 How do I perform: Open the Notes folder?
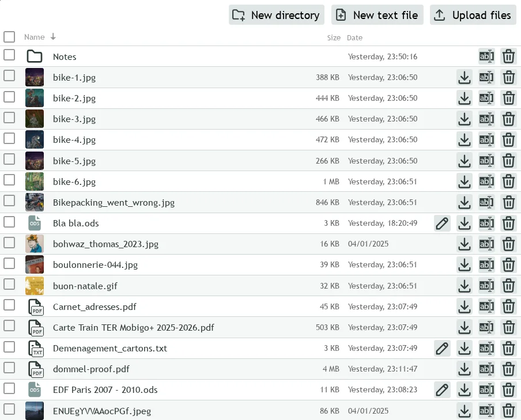[x=65, y=57]
